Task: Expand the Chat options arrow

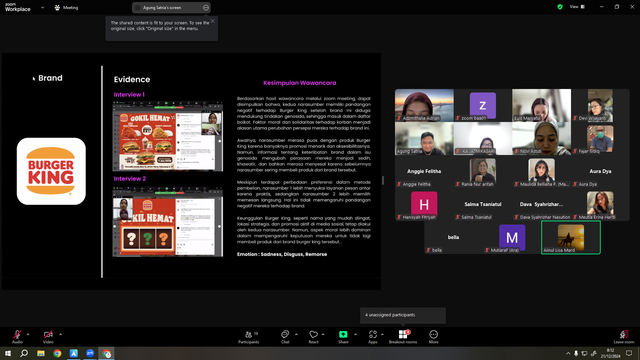Action: [x=296, y=334]
